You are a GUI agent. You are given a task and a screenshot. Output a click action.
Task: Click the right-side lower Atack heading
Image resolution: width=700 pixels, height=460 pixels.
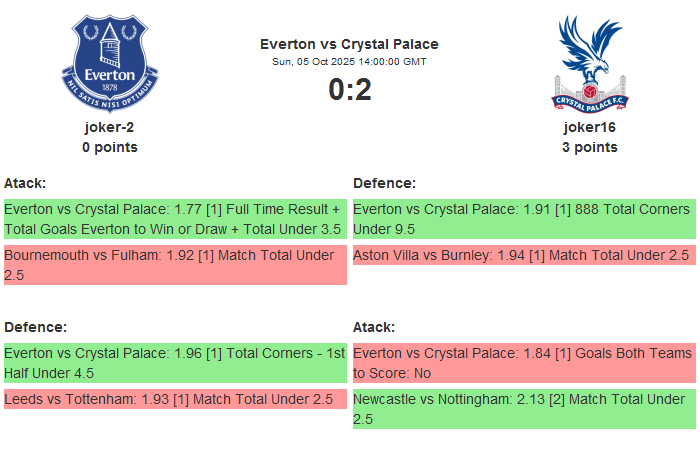(x=374, y=327)
